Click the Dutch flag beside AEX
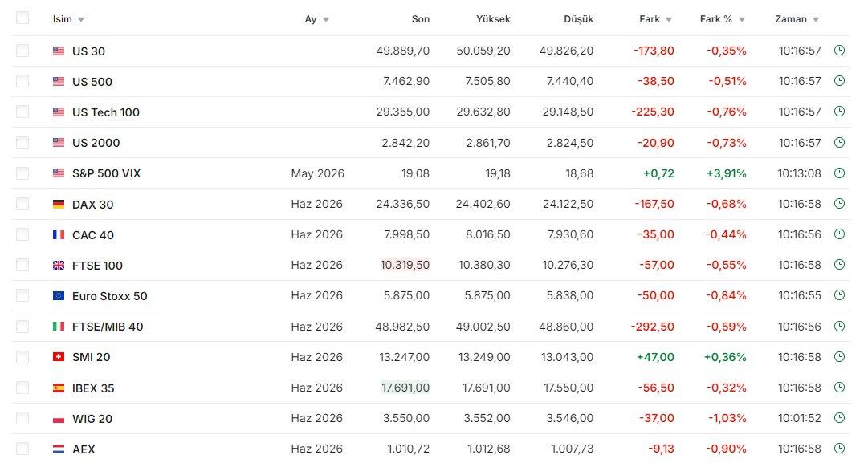This screenshot has width=868, height=463. point(58,449)
